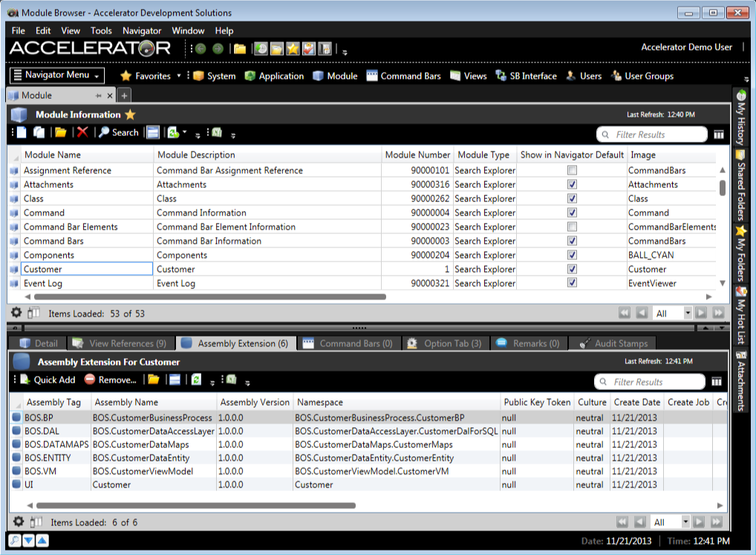Create a new module record with blank page icon

[x=22, y=132]
